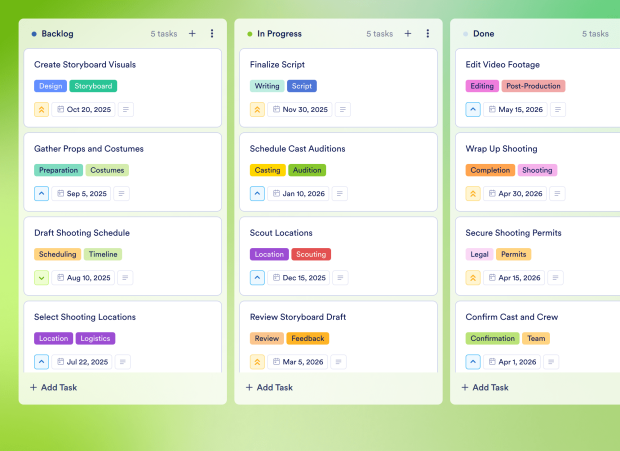Click the plus icon in In Progress header
The width and height of the screenshot is (620, 451).
pyautogui.click(x=407, y=34)
